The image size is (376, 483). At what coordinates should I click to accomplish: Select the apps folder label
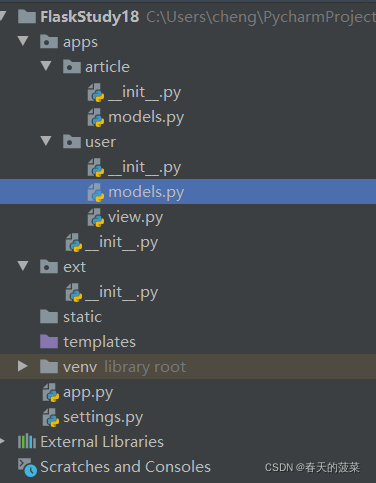pos(80,43)
